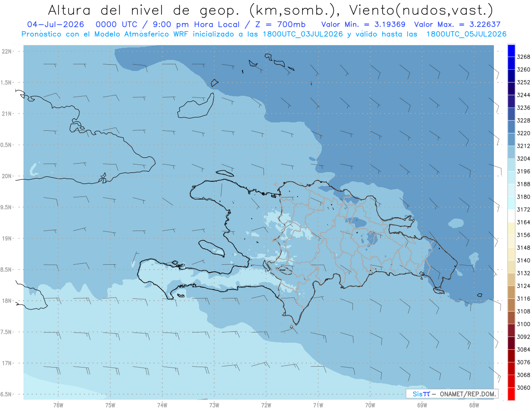This screenshot has height=411, width=532.
Task: Click legend value '3116'
Action: (523, 298)
